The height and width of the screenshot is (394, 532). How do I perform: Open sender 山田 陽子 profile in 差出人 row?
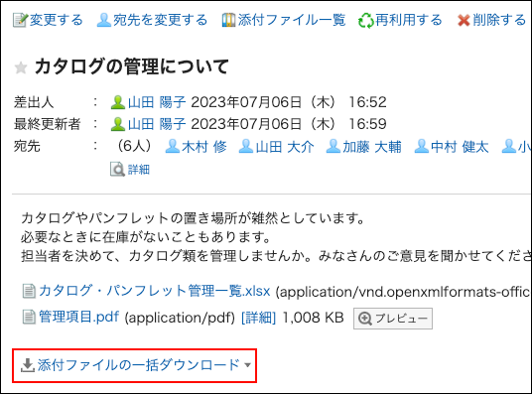pos(157,102)
